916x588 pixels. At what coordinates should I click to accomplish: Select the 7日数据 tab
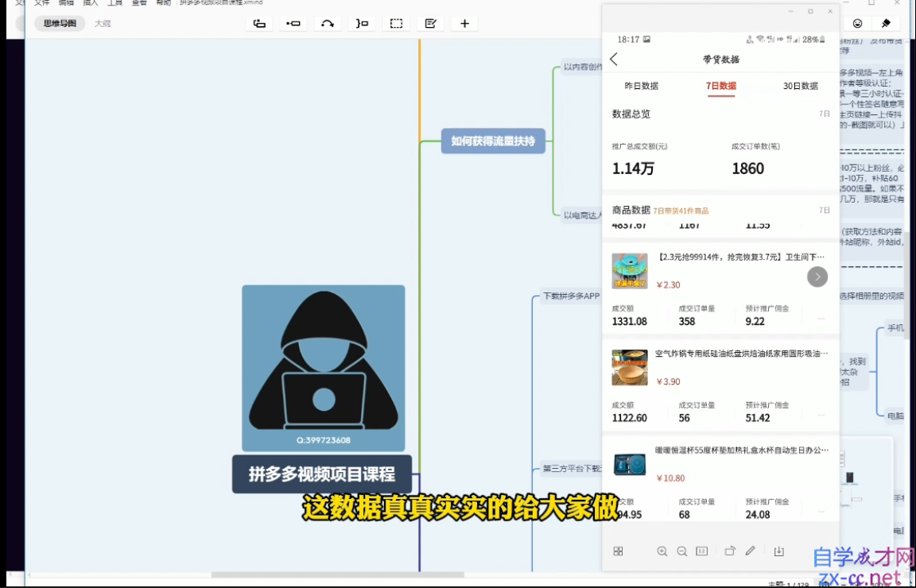pos(721,86)
